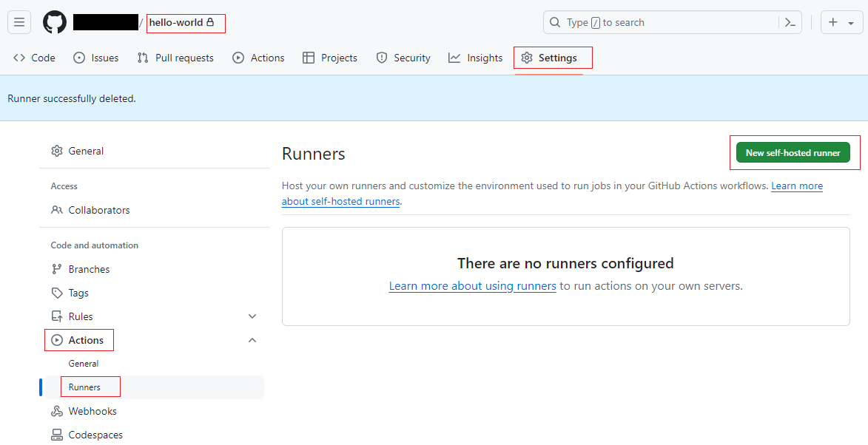Click the sidebar General gear icon

click(x=56, y=151)
